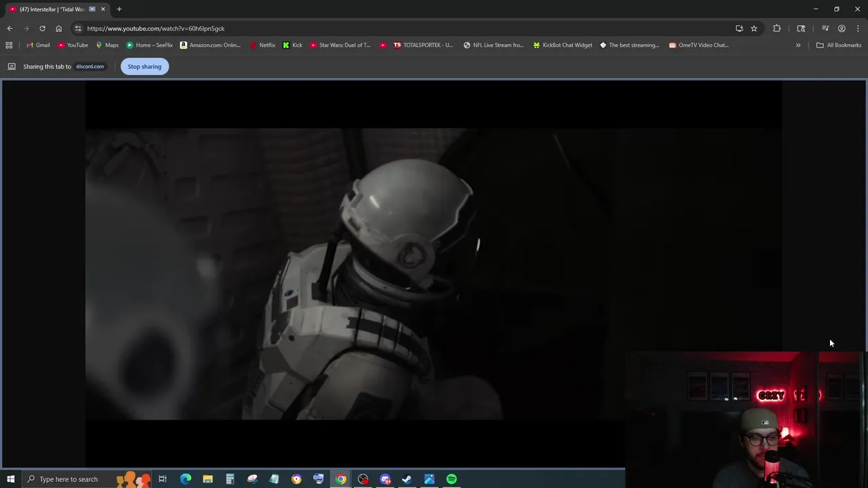This screenshot has height=488, width=868.
Task: Open Star Wars: Duel of T... bookmark
Action: point(340,45)
